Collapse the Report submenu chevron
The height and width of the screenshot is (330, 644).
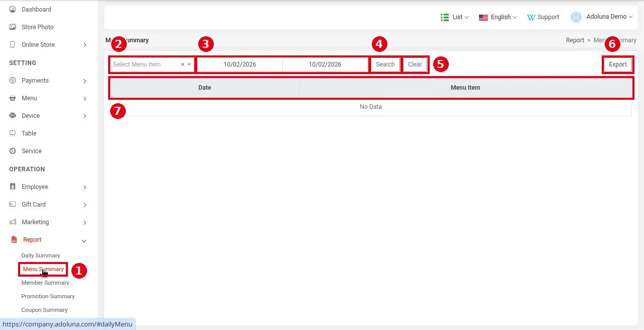(x=84, y=240)
